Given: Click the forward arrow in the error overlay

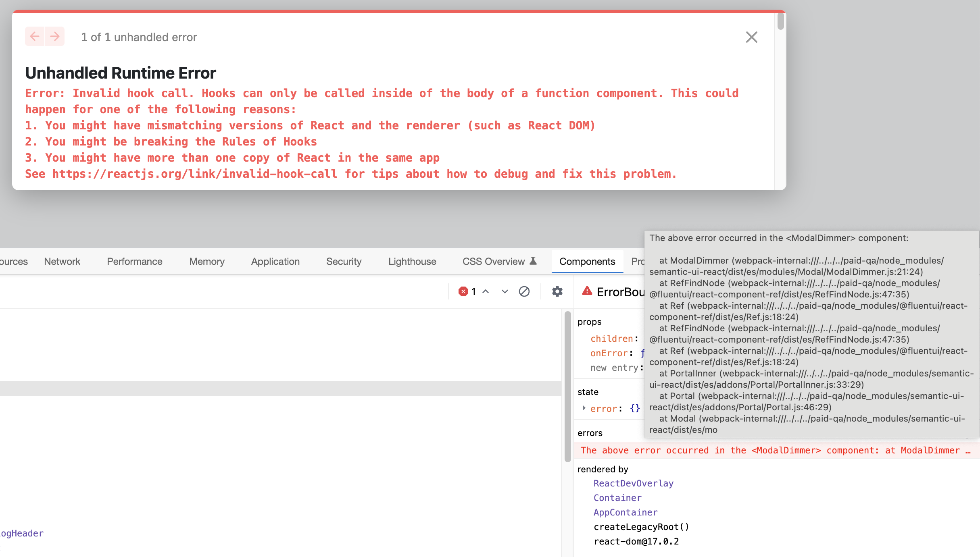Looking at the screenshot, I should point(54,36).
